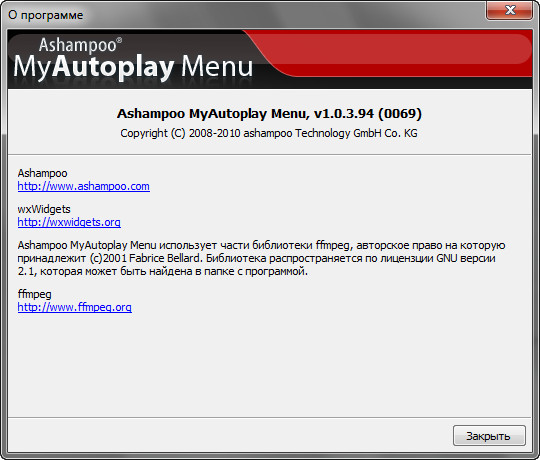Click the О программе window title

(45, 15)
